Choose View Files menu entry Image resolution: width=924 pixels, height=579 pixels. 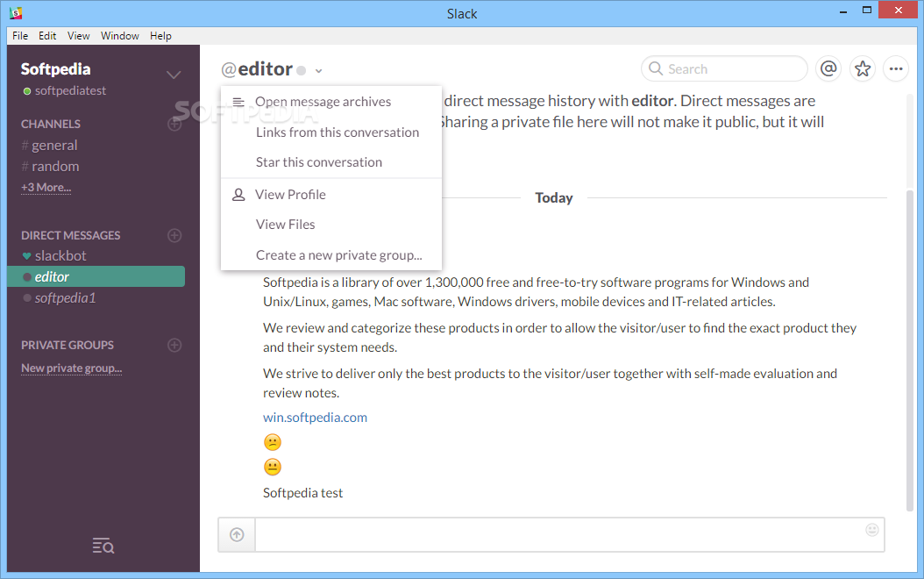(x=331, y=225)
